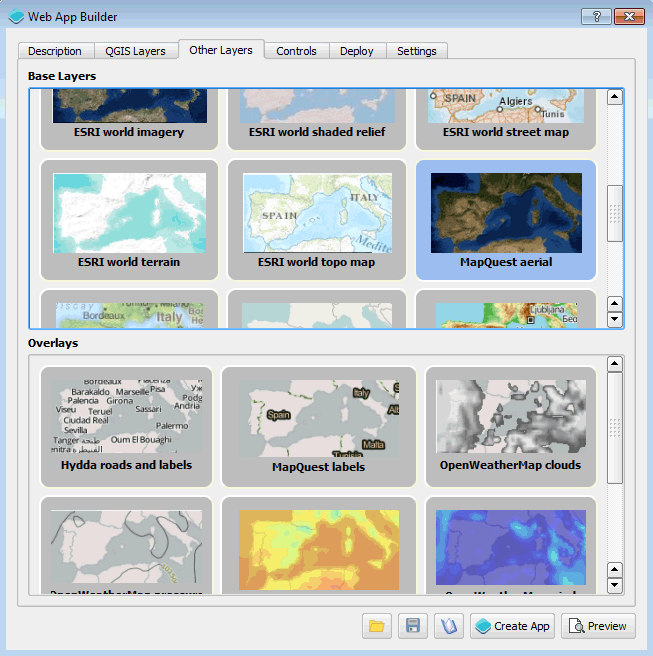
Task: Click the Overlays scrollbar down arrow
Action: [x=615, y=585]
